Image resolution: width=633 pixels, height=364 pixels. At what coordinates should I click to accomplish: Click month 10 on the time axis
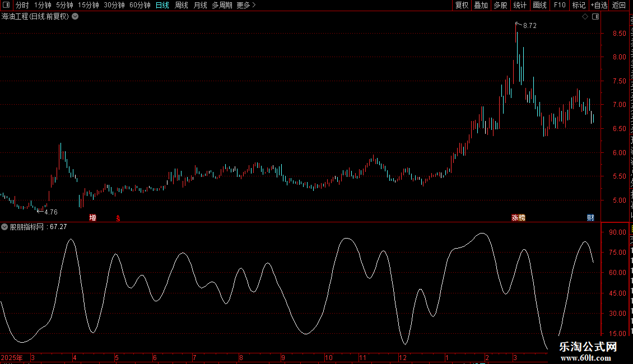(329, 357)
